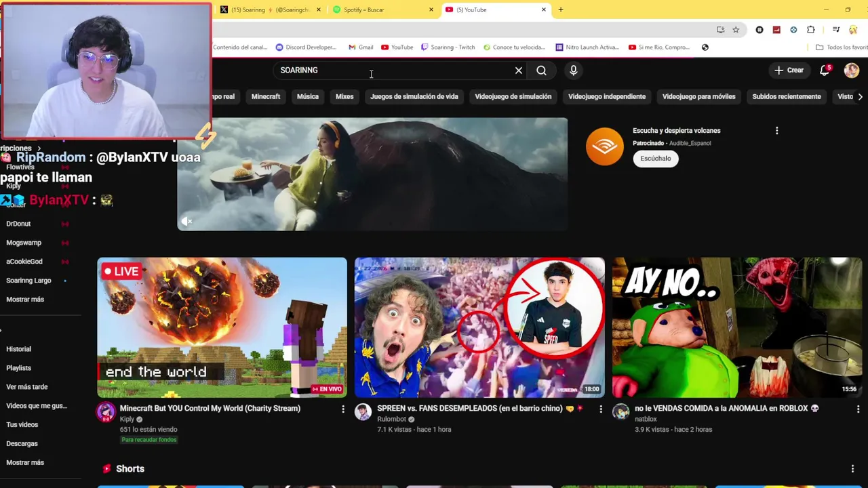The width and height of the screenshot is (868, 488).
Task: Select the Minecraft filter chip
Action: click(x=266, y=96)
